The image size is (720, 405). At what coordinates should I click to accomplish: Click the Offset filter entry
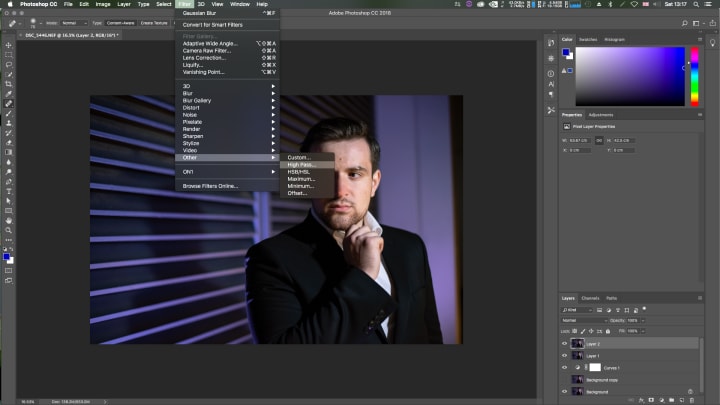coord(307,193)
